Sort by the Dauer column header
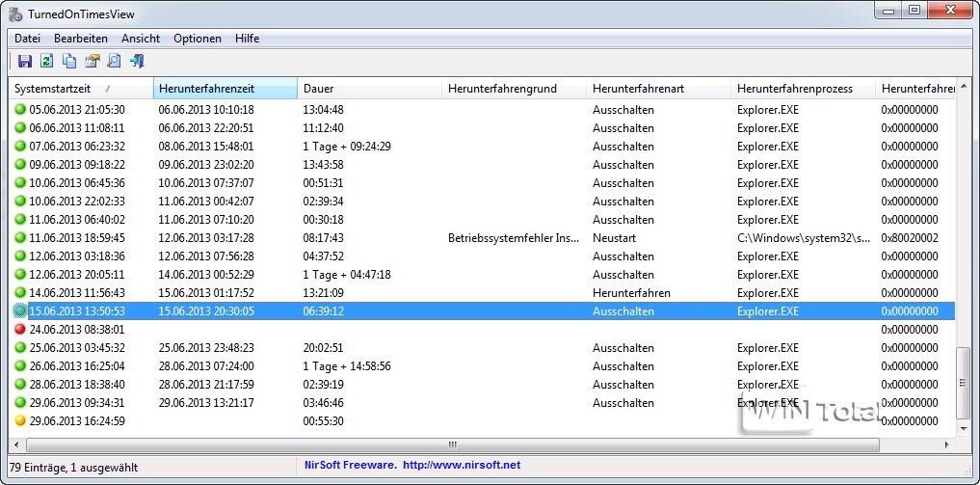This screenshot has height=485, width=980. (369, 89)
